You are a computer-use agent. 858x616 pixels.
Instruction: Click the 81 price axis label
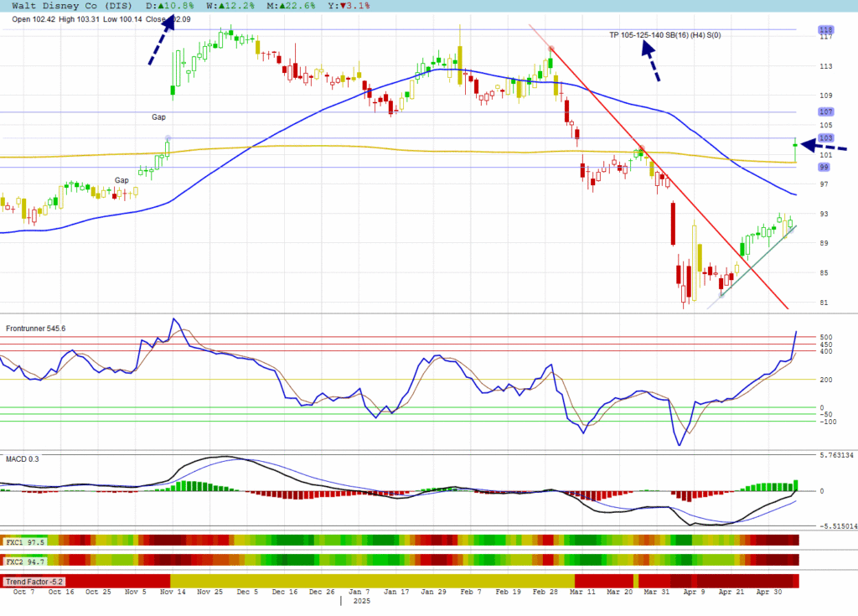pyautogui.click(x=824, y=303)
